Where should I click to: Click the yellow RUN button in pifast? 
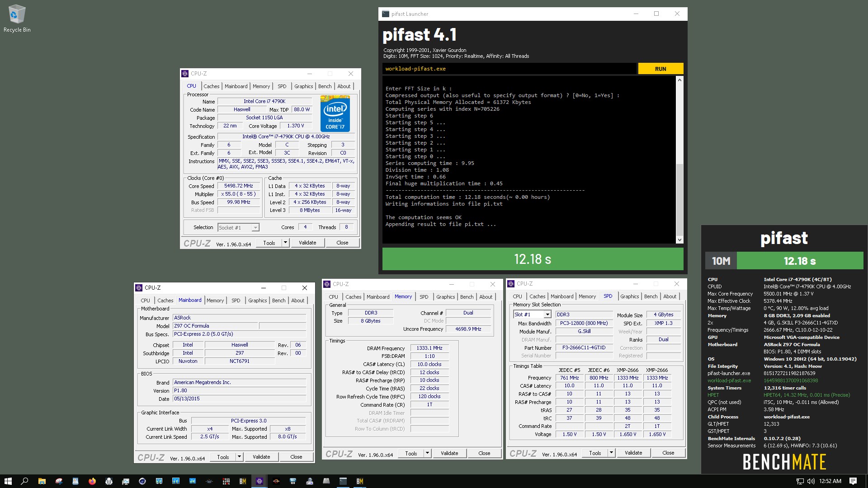tap(660, 69)
